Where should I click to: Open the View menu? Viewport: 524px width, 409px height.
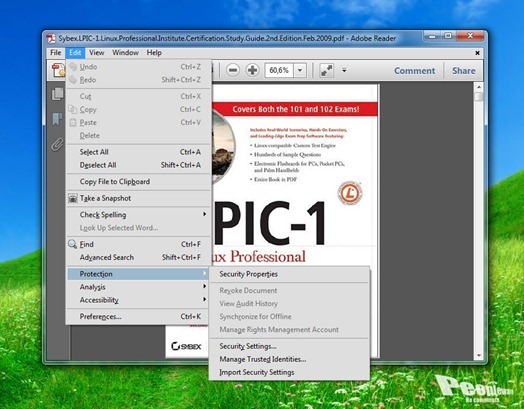click(x=97, y=53)
